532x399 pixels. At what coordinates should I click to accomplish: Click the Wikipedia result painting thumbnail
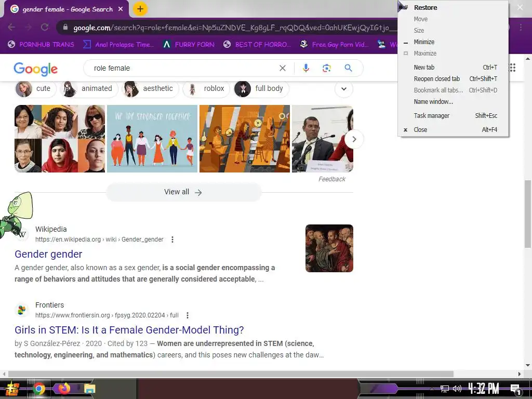[329, 248]
